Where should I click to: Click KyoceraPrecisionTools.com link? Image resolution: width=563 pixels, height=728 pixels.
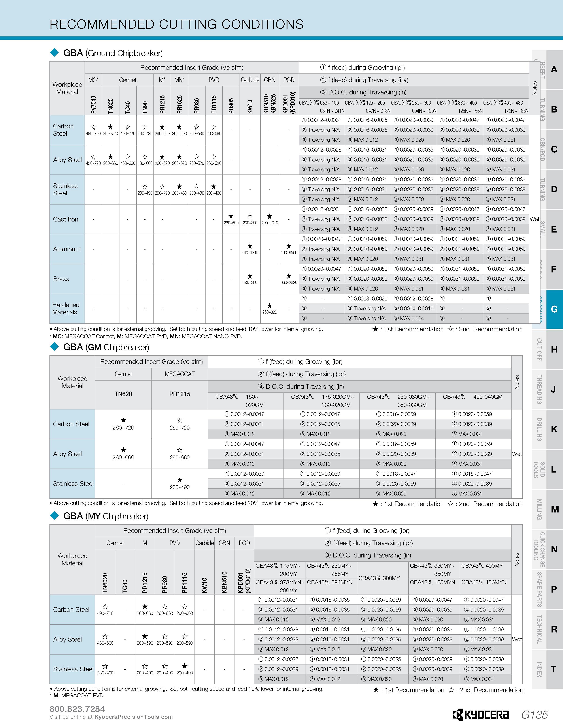click(134, 717)
